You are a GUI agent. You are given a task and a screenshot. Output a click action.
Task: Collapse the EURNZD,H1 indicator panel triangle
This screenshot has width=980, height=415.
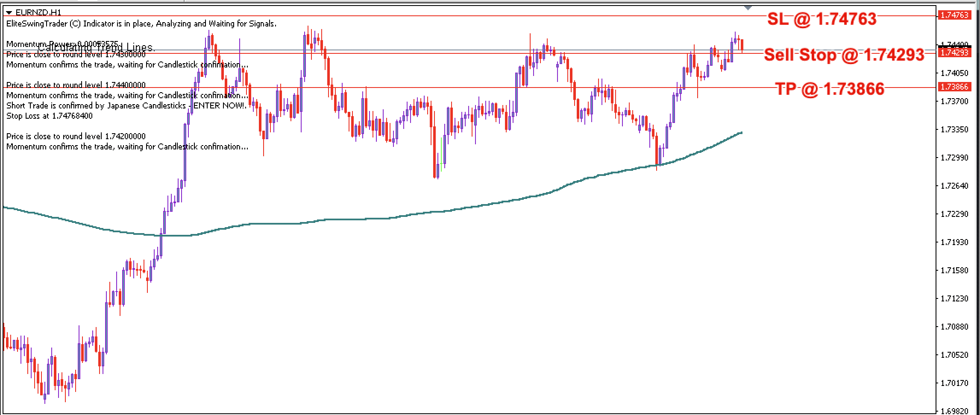point(9,12)
